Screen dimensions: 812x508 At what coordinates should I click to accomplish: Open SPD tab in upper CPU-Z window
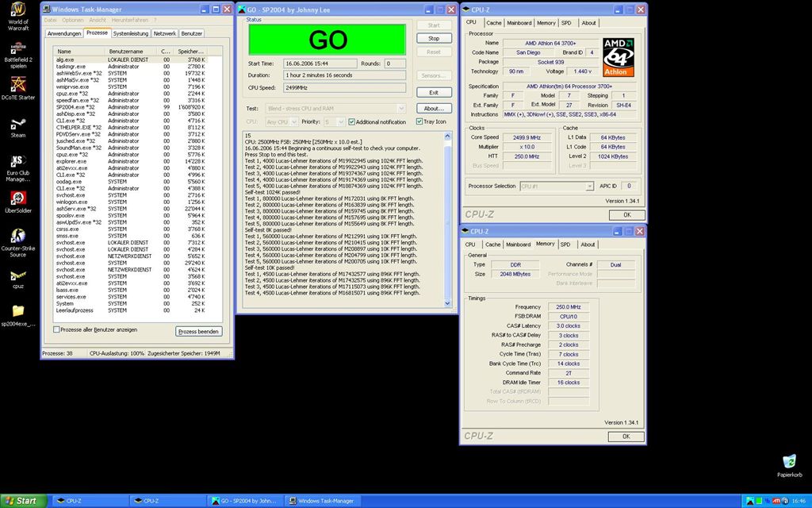click(566, 23)
